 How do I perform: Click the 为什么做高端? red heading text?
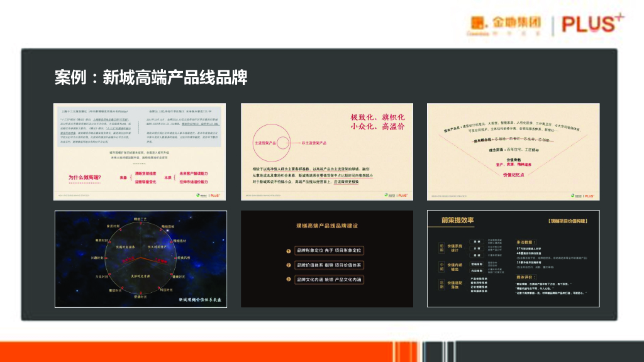[85, 177]
